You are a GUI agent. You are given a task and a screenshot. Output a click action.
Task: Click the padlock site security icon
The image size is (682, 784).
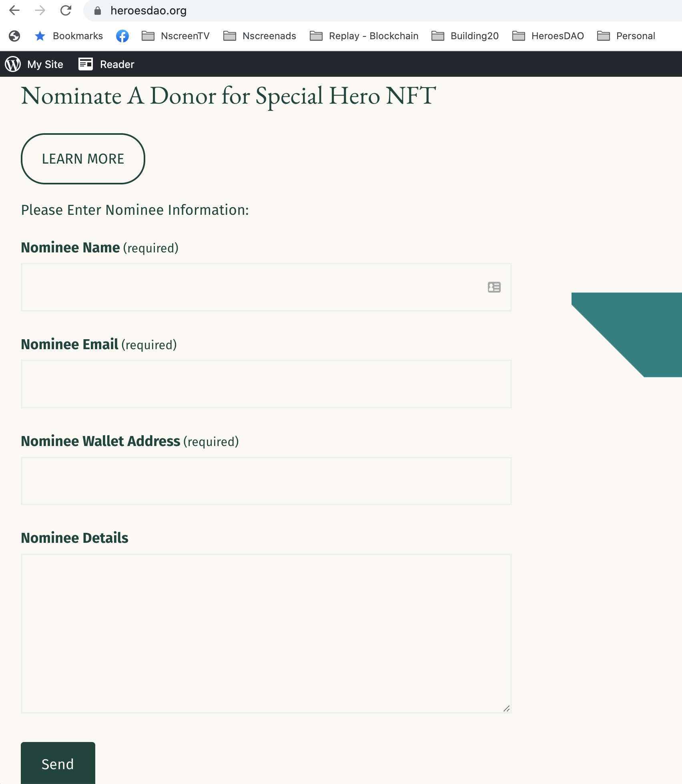(98, 11)
